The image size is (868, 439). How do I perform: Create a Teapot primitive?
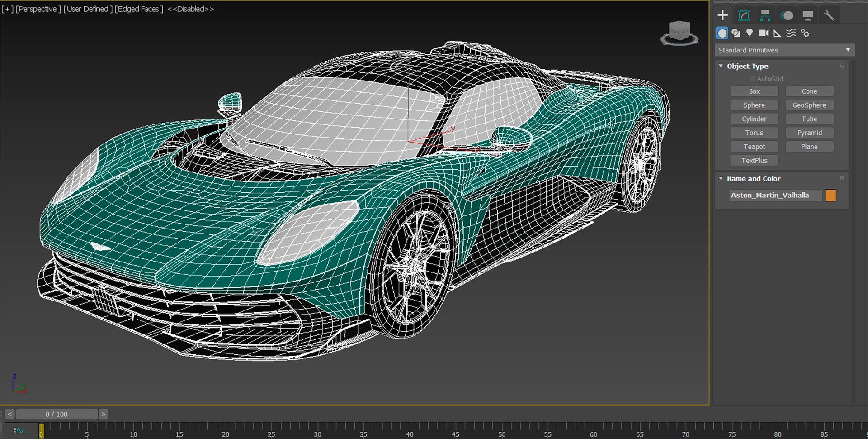[x=754, y=147]
